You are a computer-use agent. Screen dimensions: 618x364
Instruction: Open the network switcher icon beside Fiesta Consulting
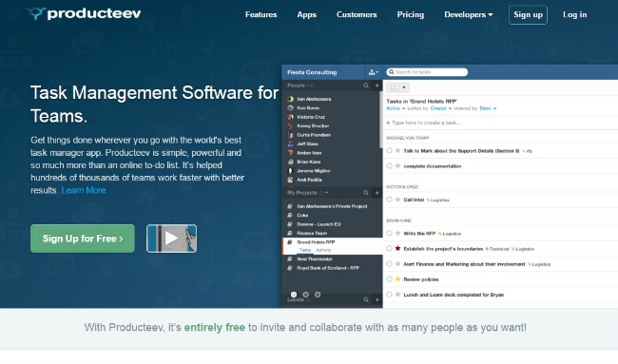tap(374, 72)
